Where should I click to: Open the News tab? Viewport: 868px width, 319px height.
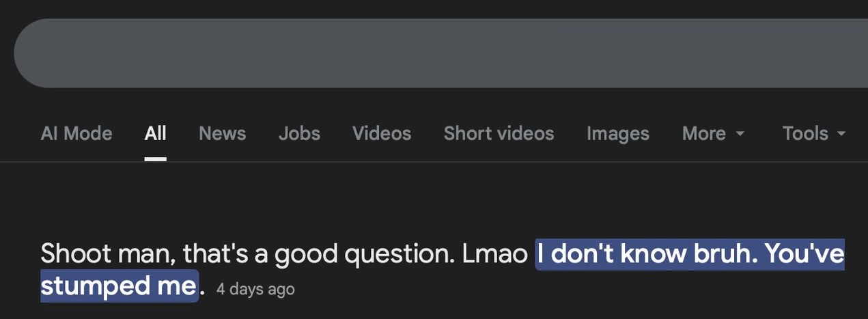coord(222,133)
